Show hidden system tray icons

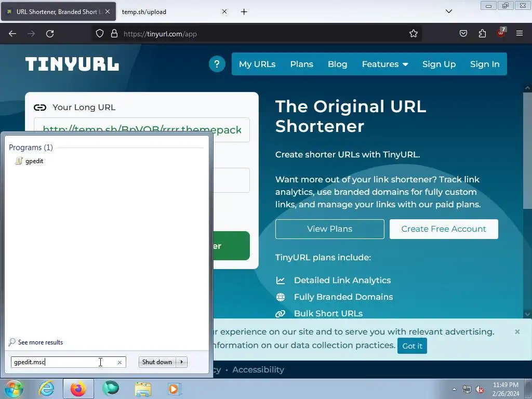454,389
